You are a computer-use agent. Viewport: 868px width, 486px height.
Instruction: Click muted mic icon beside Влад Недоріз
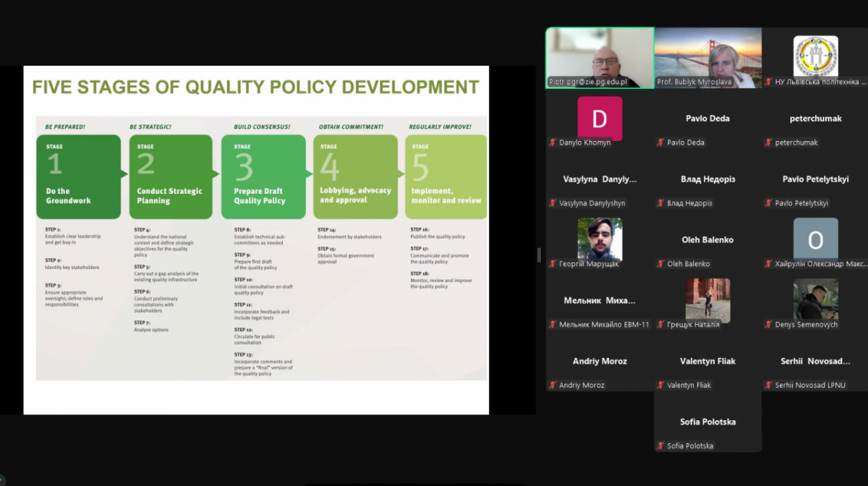660,203
